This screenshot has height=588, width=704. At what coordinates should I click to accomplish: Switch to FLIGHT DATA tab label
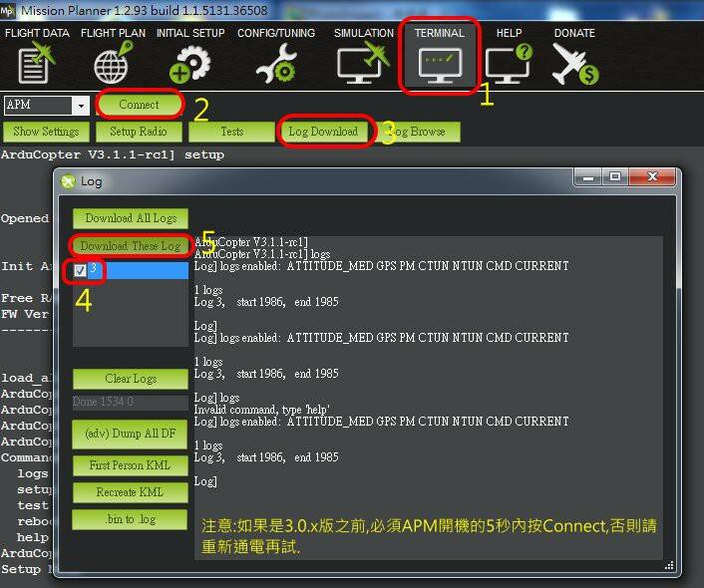click(37, 33)
